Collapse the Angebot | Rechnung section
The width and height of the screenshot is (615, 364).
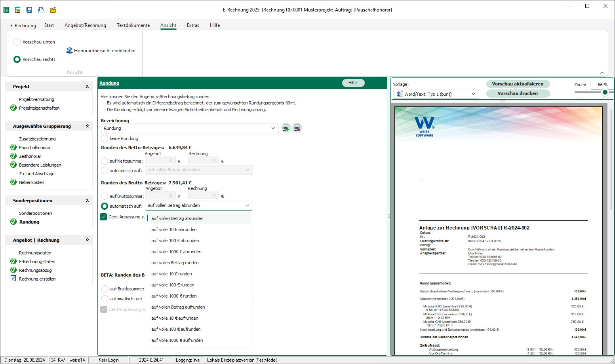pyautogui.click(x=87, y=240)
